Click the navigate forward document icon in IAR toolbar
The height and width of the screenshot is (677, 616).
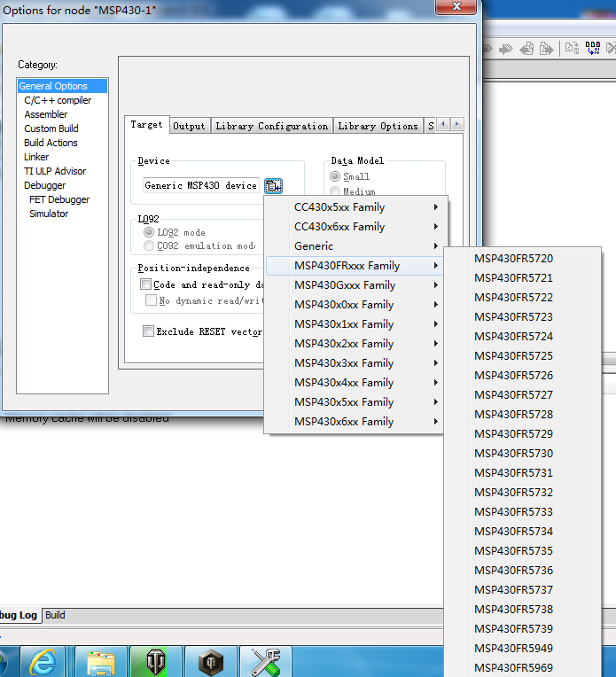tap(547, 49)
